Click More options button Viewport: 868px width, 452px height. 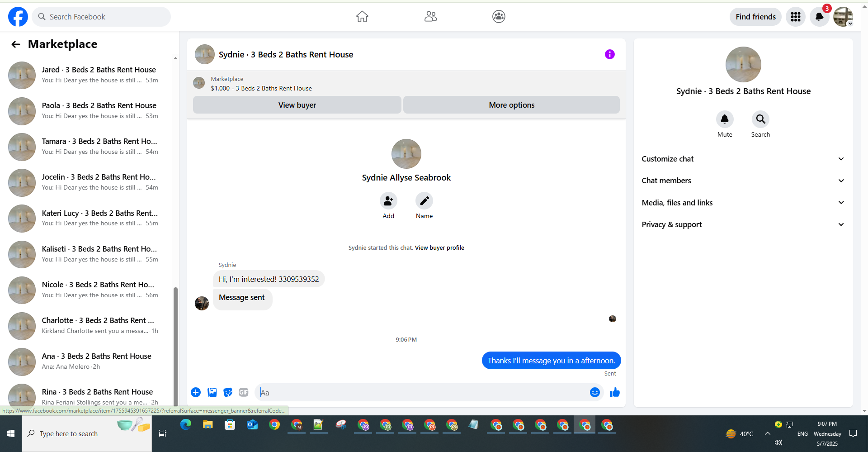pos(511,105)
